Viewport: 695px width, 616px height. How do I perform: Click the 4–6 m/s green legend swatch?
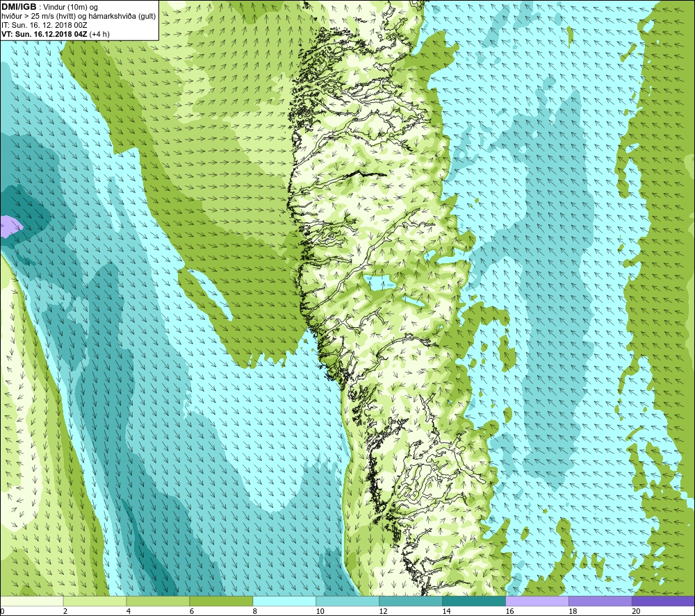click(x=158, y=601)
